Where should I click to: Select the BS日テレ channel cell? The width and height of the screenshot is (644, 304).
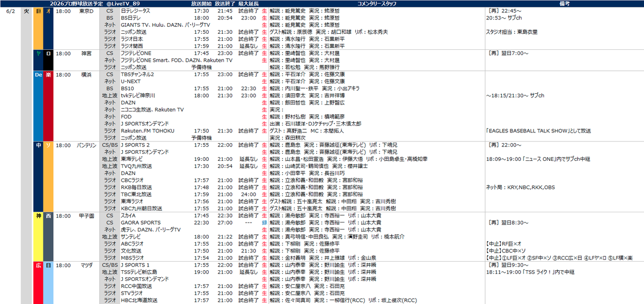130,18
